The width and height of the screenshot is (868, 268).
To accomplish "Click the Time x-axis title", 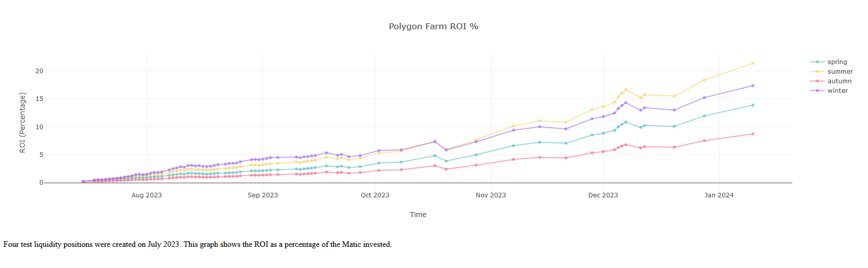I will point(418,215).
